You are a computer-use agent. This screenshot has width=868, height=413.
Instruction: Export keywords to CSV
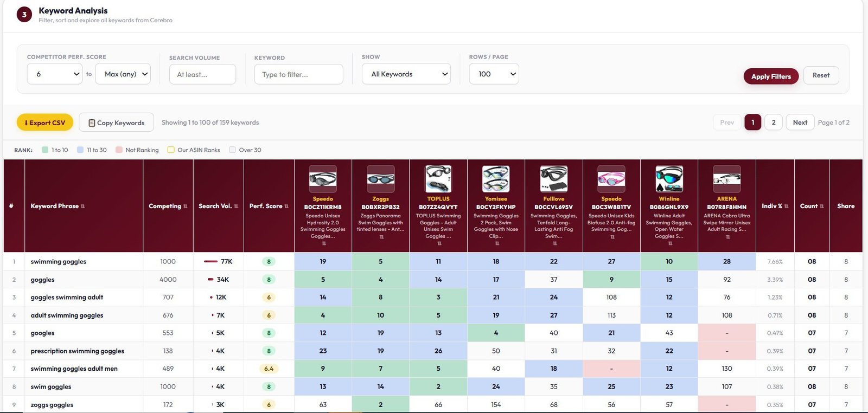point(45,122)
